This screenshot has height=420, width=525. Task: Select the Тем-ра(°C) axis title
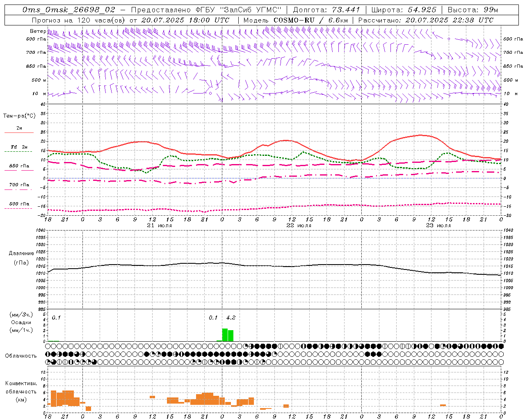point(19,116)
